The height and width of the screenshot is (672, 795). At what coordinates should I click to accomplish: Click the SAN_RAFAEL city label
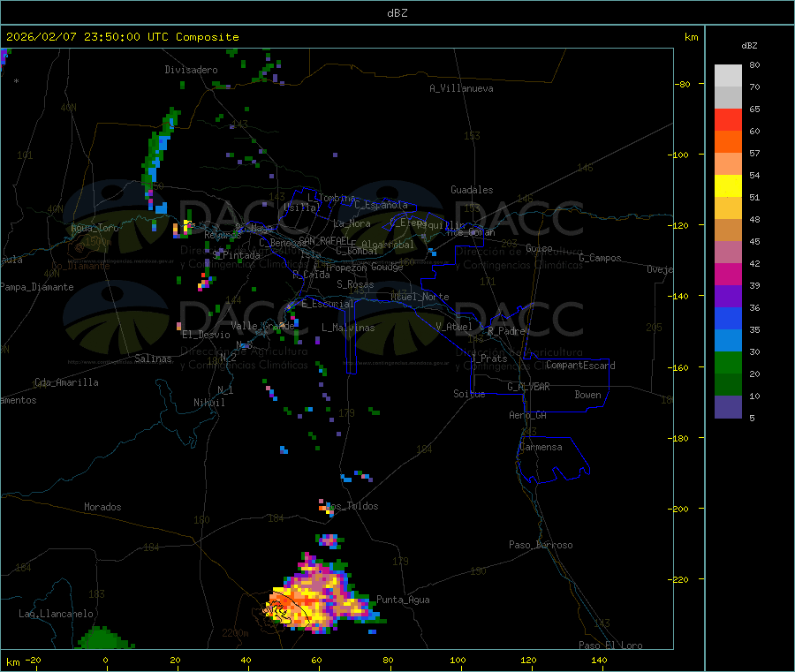click(324, 240)
